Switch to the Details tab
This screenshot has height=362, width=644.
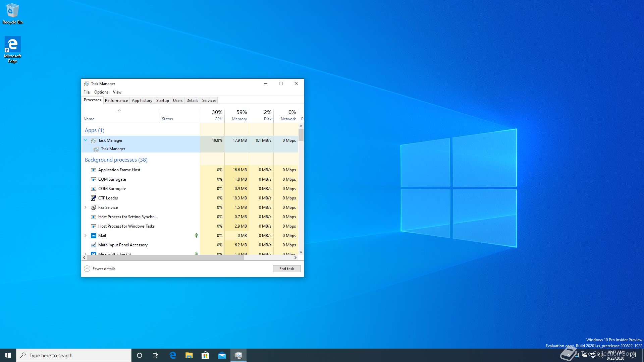point(192,101)
